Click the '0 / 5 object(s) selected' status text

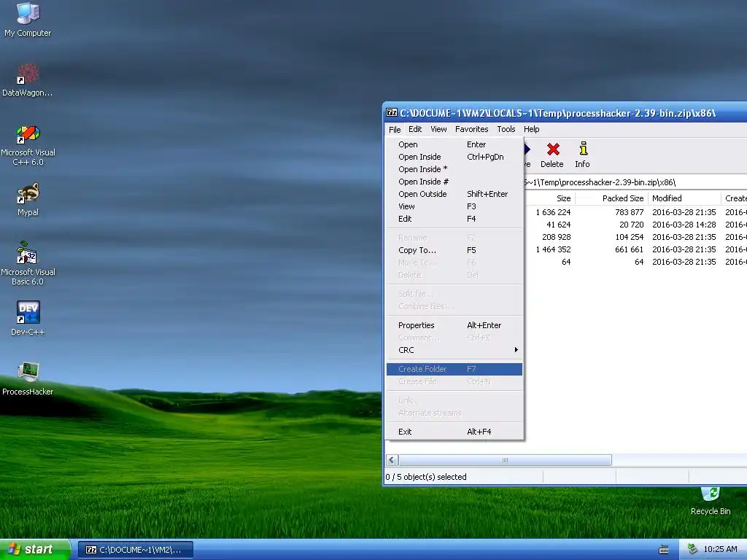click(426, 477)
